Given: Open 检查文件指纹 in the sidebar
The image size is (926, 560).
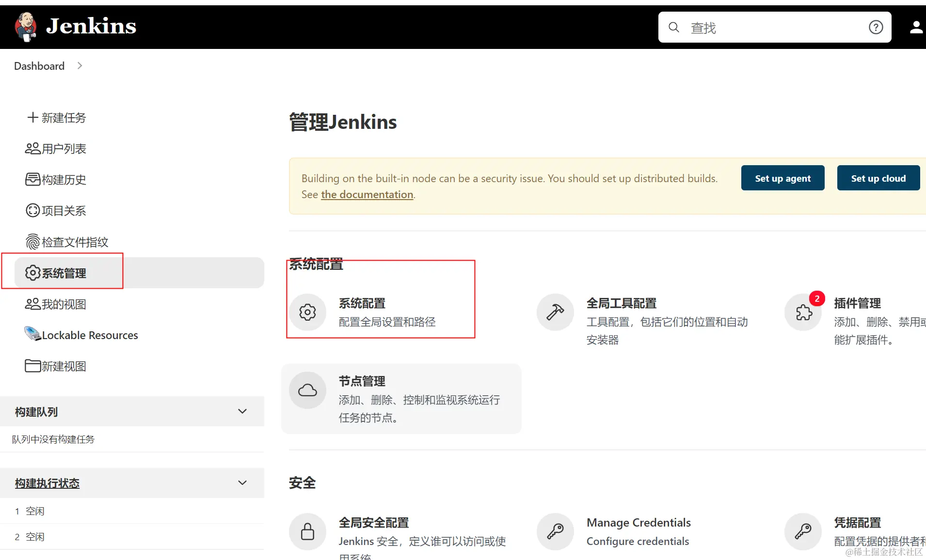Looking at the screenshot, I should (x=75, y=242).
